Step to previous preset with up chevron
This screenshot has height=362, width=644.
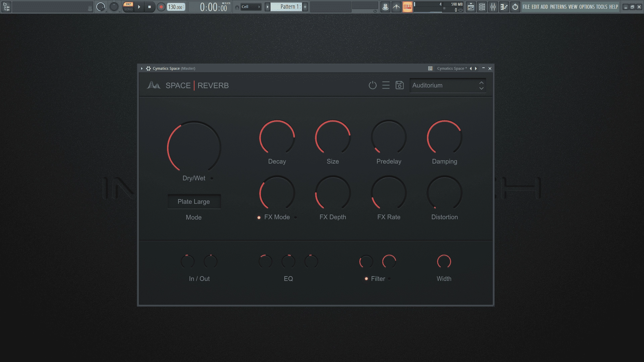(481, 82)
